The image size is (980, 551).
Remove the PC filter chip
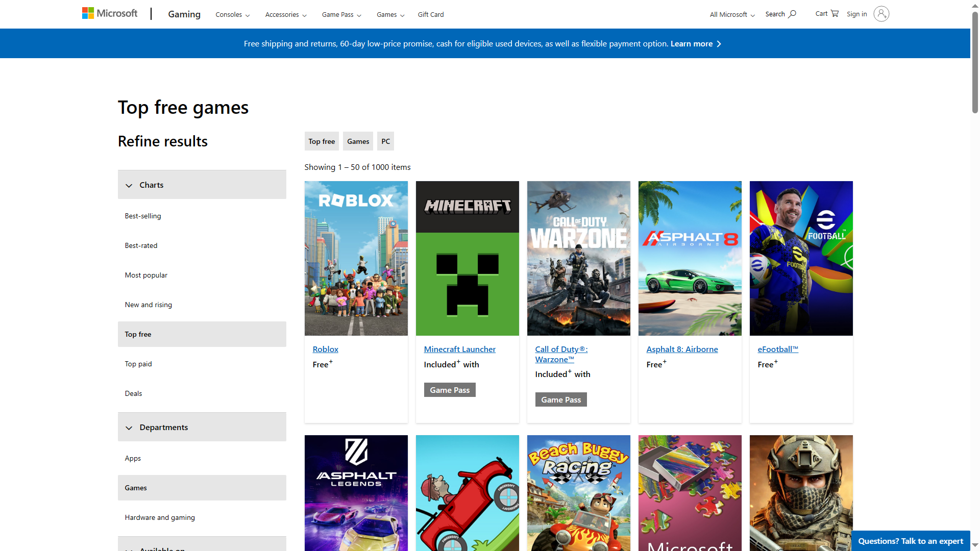click(x=385, y=141)
